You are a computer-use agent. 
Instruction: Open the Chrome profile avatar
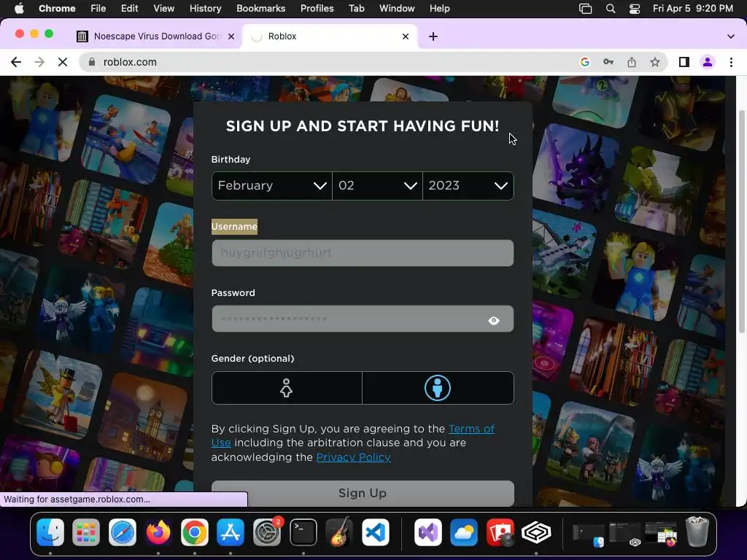coord(708,62)
